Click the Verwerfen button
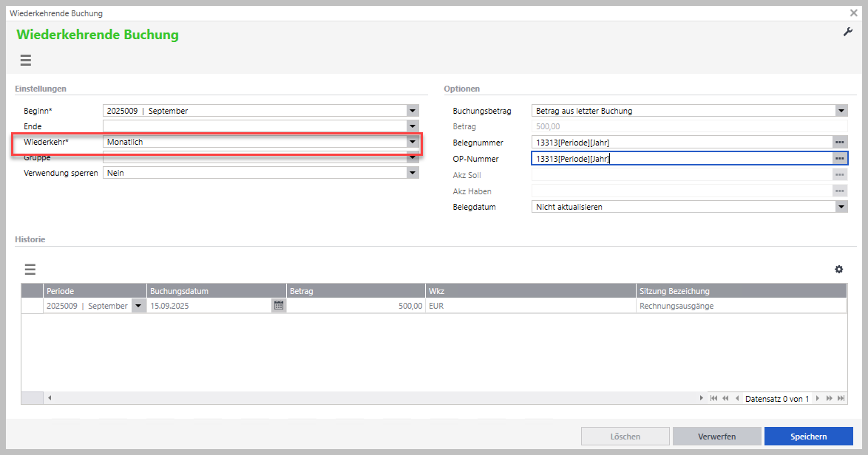Screen dimensions: 868x455 click(x=716, y=437)
